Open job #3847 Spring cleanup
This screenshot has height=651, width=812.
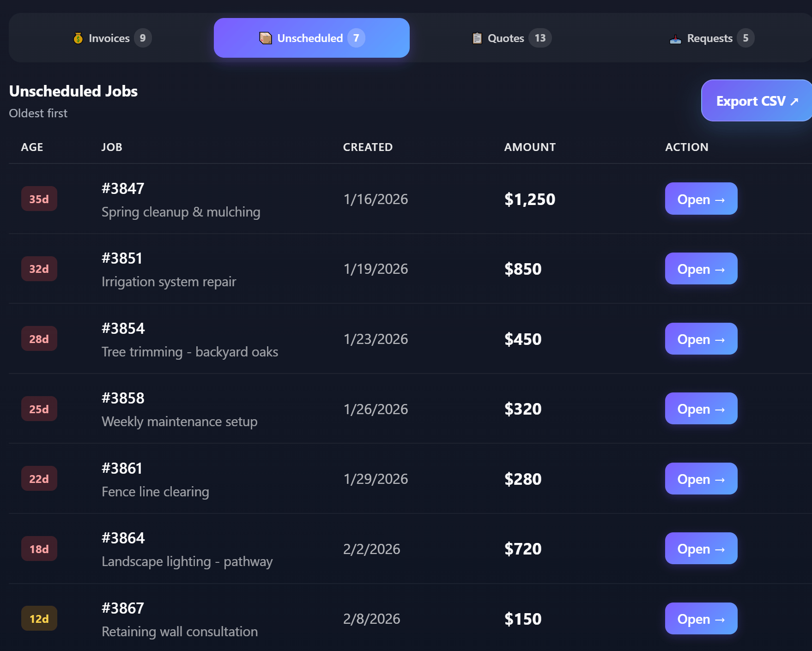(x=701, y=199)
